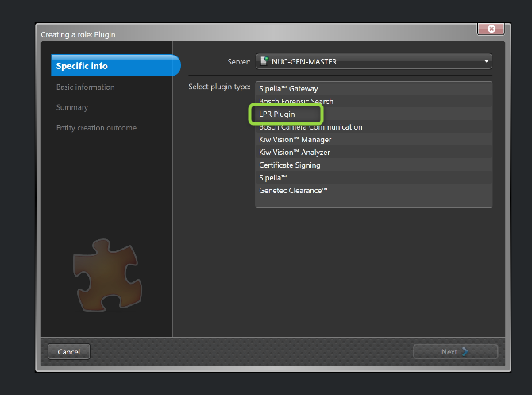Select Bosch Camera Communication plugin

(x=310, y=127)
